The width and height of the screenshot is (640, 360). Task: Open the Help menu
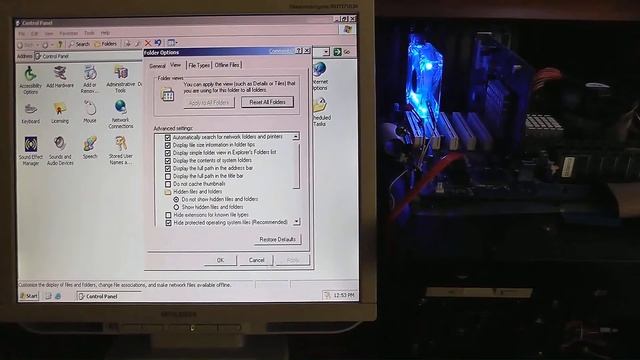click(105, 33)
